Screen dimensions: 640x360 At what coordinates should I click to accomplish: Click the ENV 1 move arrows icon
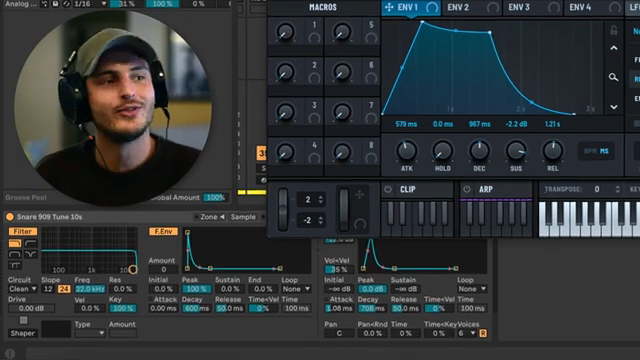pos(389,7)
